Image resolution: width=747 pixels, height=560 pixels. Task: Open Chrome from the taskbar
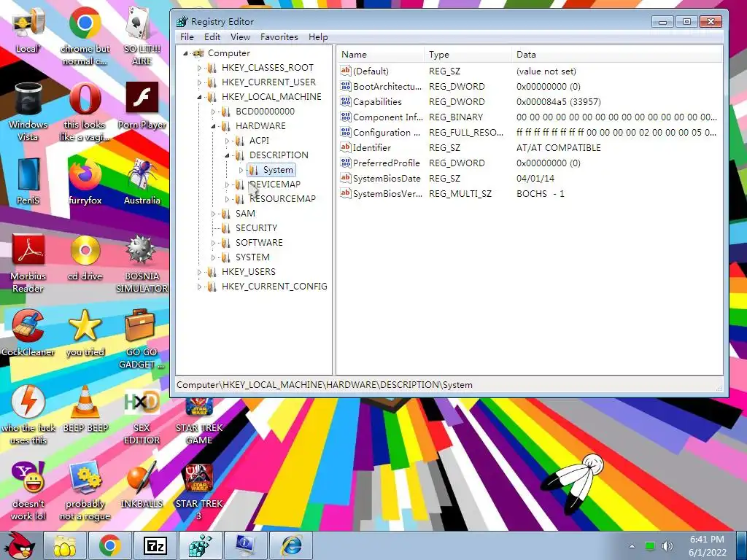tap(110, 545)
